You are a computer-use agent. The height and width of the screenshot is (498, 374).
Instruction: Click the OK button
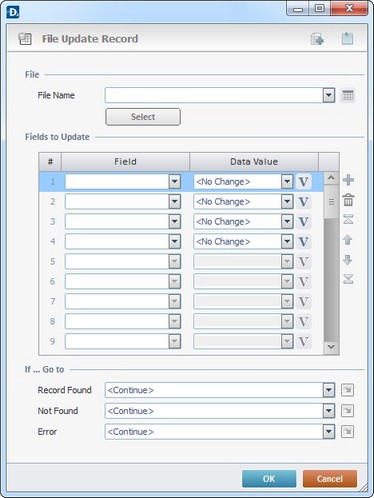click(269, 479)
